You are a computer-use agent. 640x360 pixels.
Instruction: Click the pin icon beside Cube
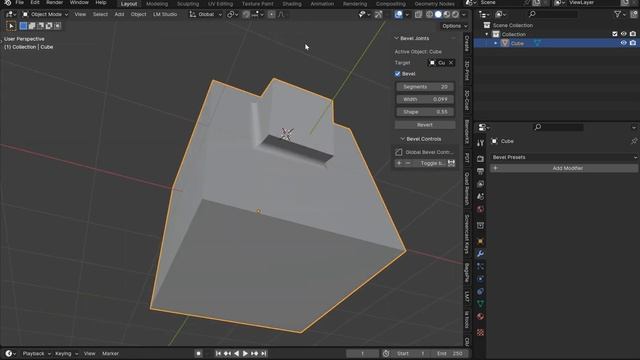[x=633, y=141]
